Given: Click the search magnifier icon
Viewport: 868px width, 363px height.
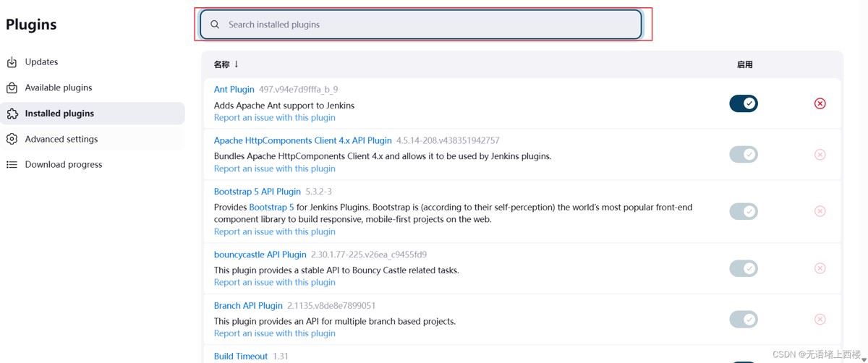Looking at the screenshot, I should (215, 25).
